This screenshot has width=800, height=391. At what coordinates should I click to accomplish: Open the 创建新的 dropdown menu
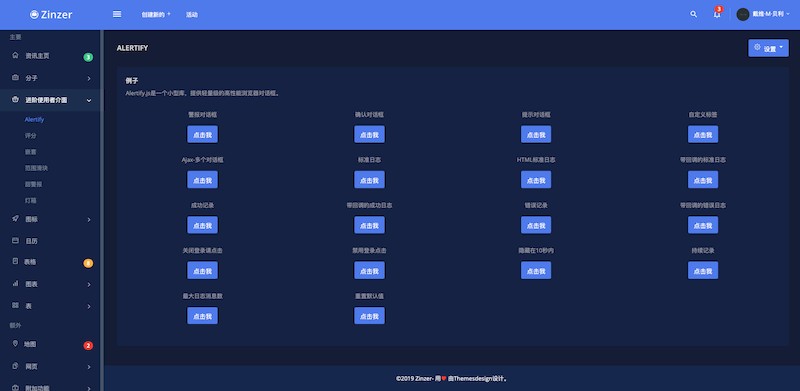click(156, 15)
